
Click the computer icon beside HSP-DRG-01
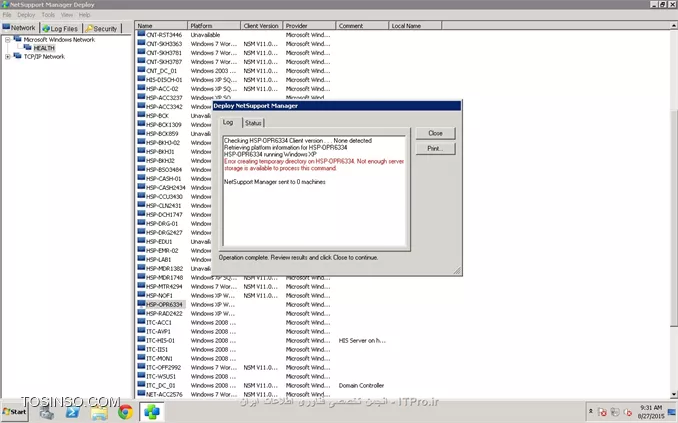[141, 223]
